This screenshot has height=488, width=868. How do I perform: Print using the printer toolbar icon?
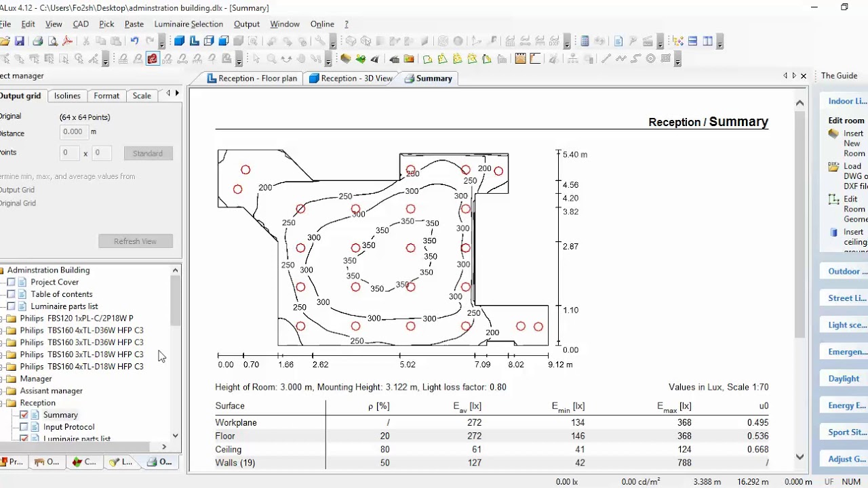(38, 41)
